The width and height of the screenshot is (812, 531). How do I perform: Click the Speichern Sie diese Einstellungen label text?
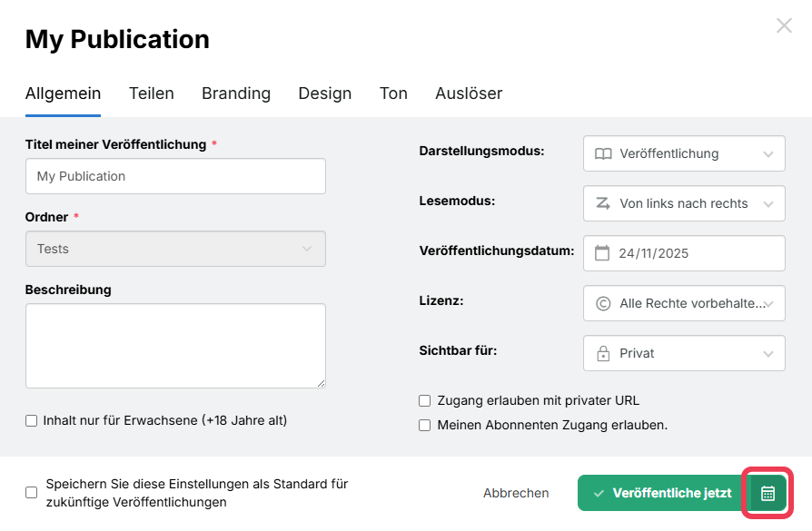tap(197, 493)
